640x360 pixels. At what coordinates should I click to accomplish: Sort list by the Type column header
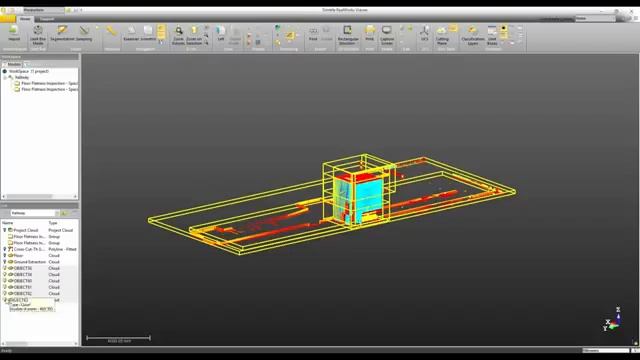[53, 223]
